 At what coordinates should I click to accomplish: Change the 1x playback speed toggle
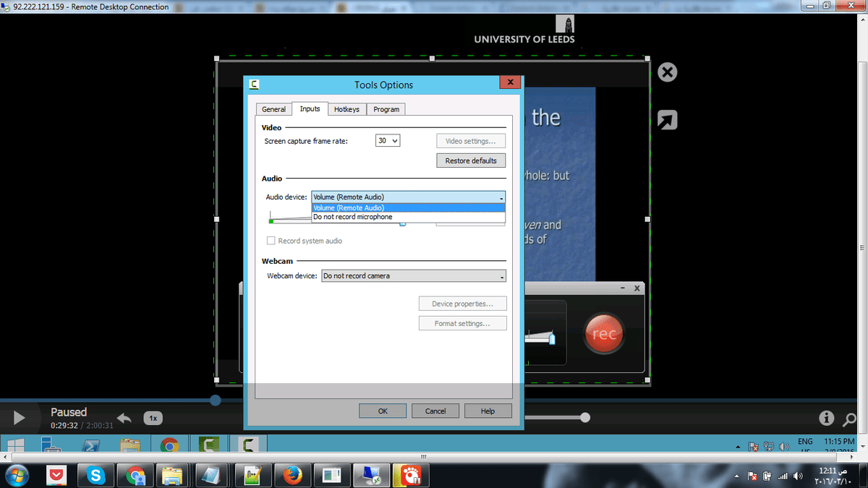point(153,418)
